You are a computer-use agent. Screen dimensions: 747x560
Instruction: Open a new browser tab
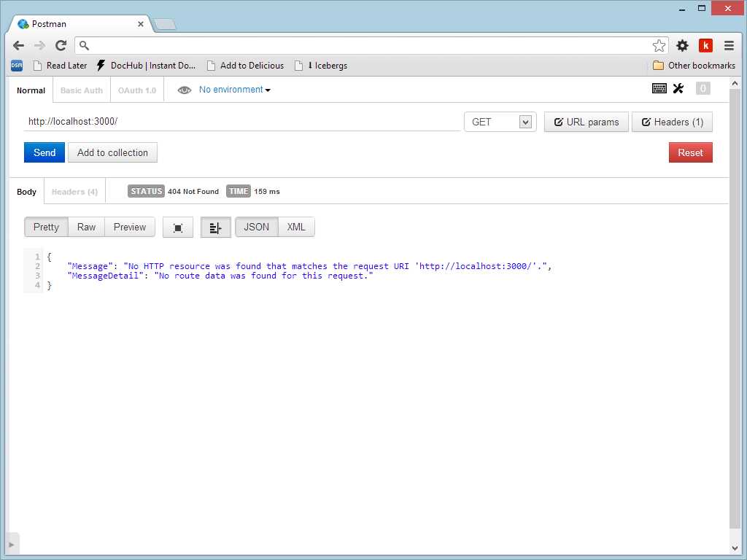coord(166,24)
